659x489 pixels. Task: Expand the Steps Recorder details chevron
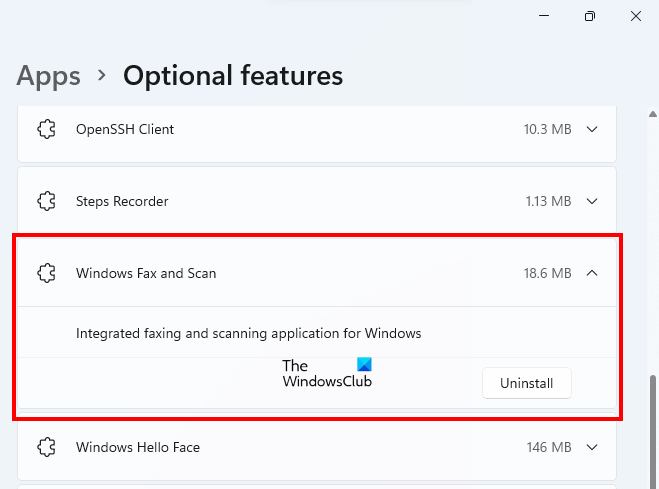(592, 201)
